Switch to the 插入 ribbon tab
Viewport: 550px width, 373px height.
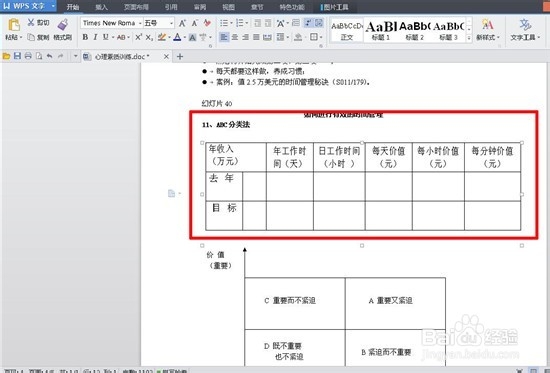click(x=101, y=7)
